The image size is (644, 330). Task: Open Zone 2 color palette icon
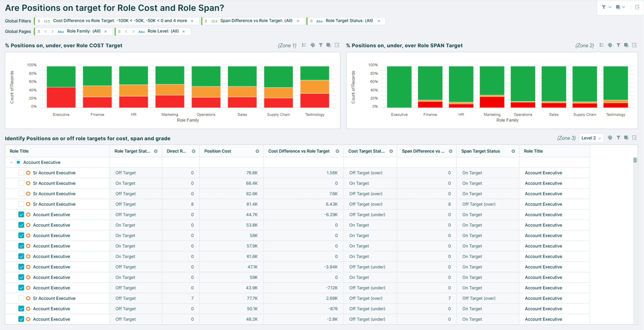click(610, 45)
